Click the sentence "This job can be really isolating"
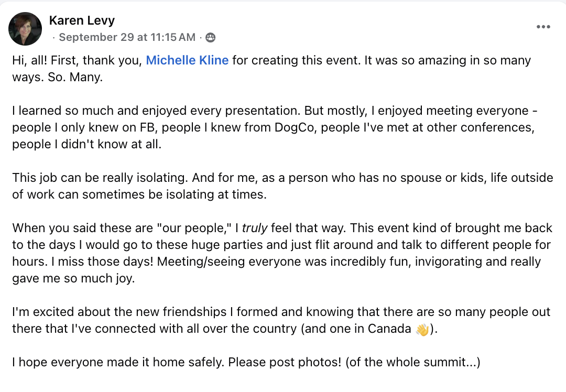 [x=100, y=178]
